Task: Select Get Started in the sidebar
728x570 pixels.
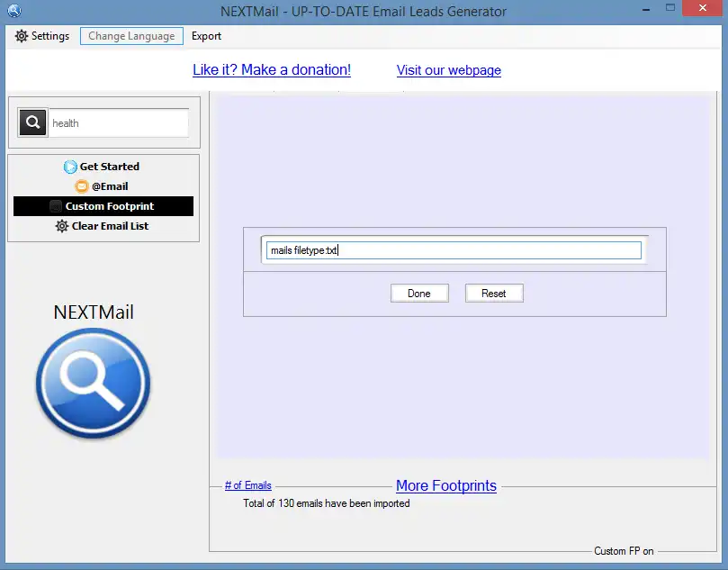Action: [x=103, y=167]
